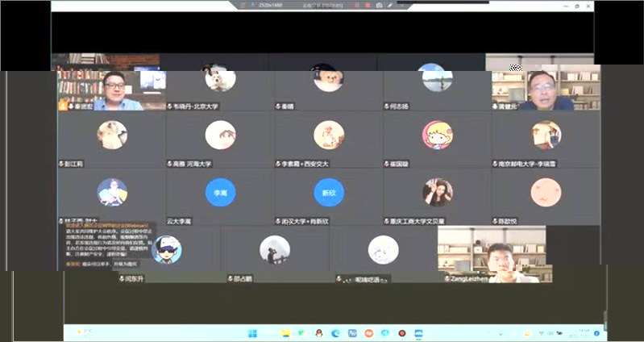Launch Microsoft Edge from the taskbar

pyautogui.click(x=336, y=333)
